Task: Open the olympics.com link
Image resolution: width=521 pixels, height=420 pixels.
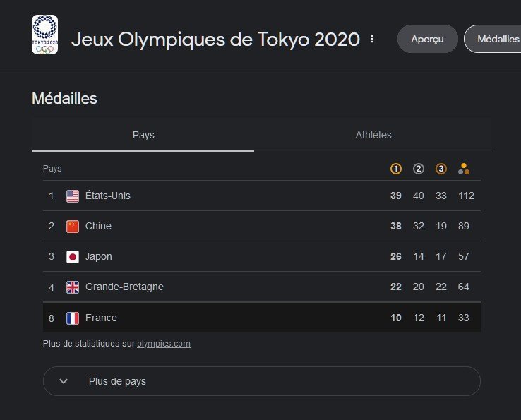Action: pos(164,344)
